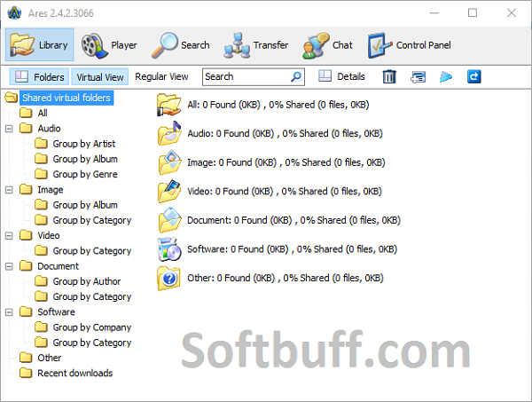Viewport: 532px width, 402px height.
Task: Click 'All: 0 Found' summary text
Action: tap(278, 105)
